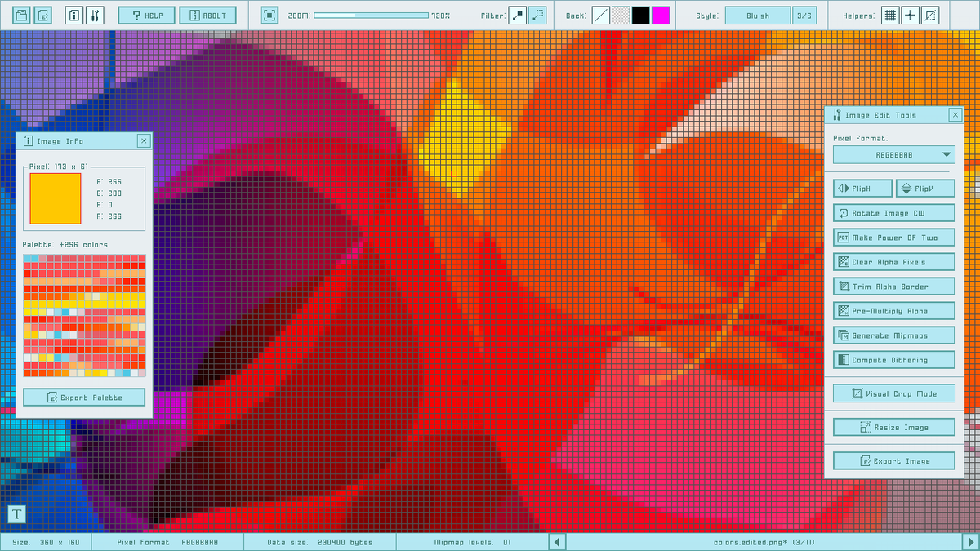Select the checkered transparency background option
Image resolution: width=980 pixels, height=551 pixels.
pos(621,15)
